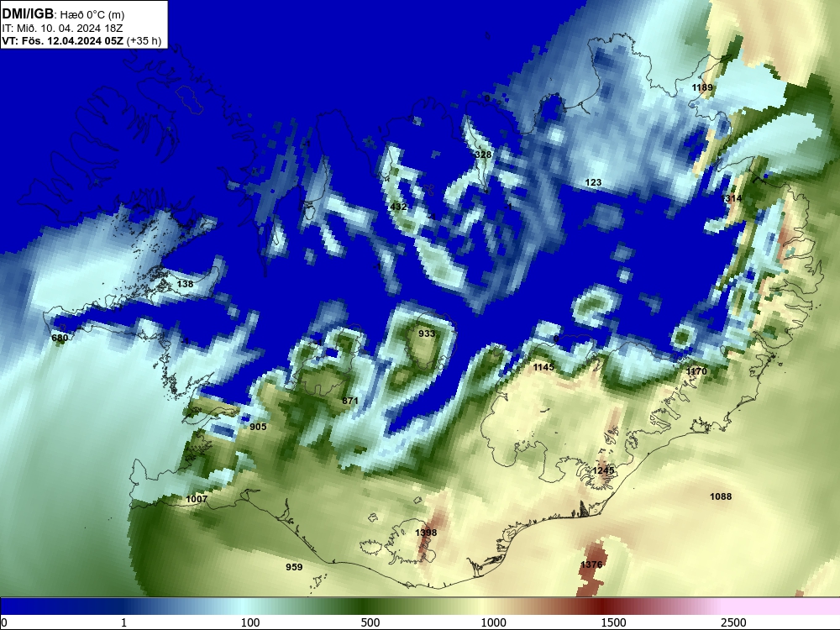Click the 933 height value

click(427, 333)
